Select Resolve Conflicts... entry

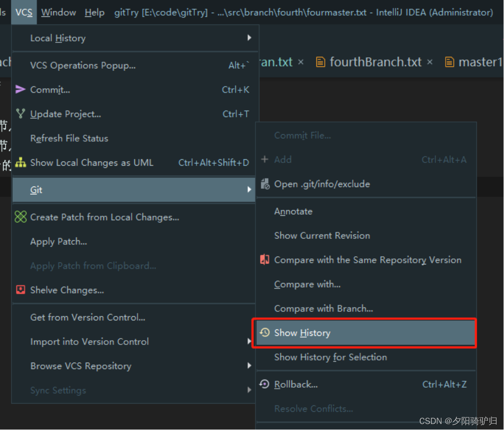pyautogui.click(x=366, y=409)
